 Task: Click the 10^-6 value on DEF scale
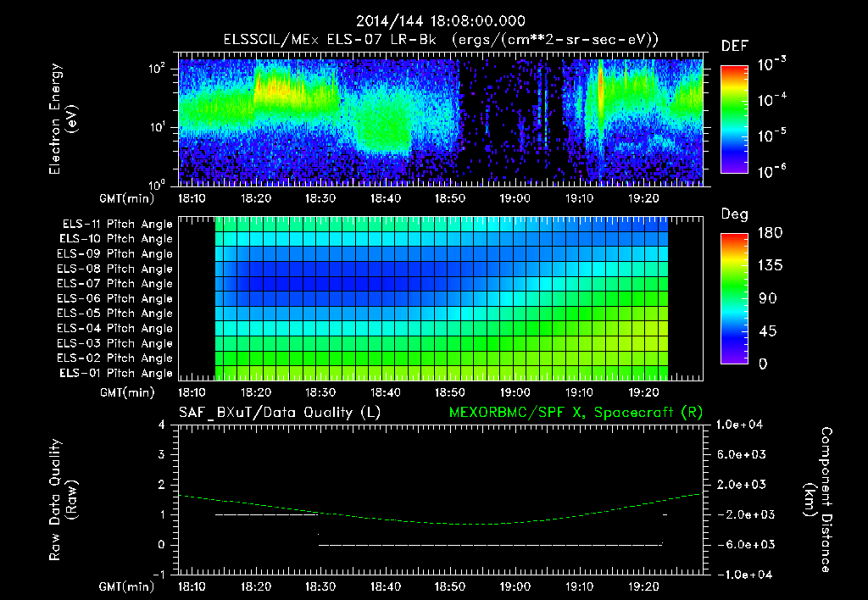771,170
